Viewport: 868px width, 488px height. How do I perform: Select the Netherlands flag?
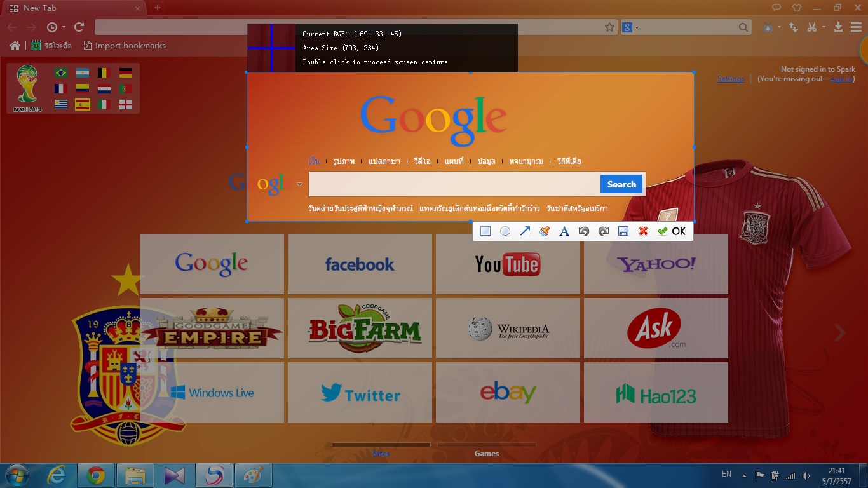pos(104,89)
